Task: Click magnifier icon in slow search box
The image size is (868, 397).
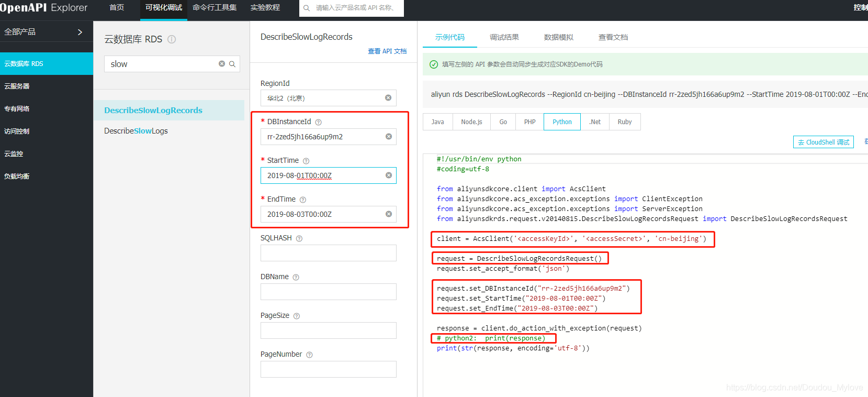Action: tap(232, 64)
